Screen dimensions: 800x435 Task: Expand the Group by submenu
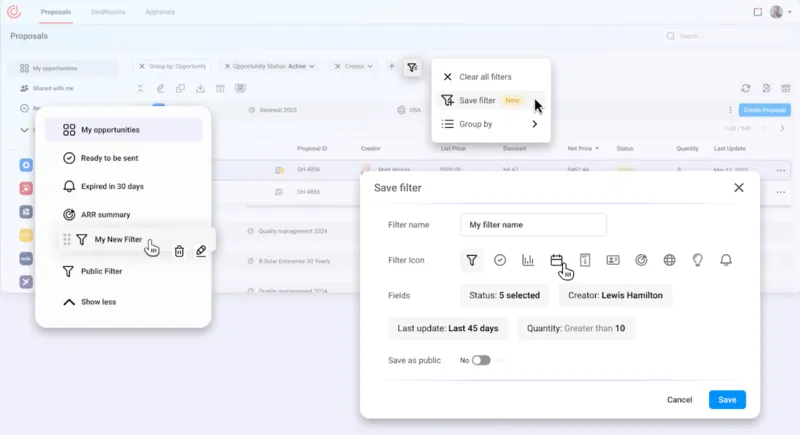click(491, 125)
